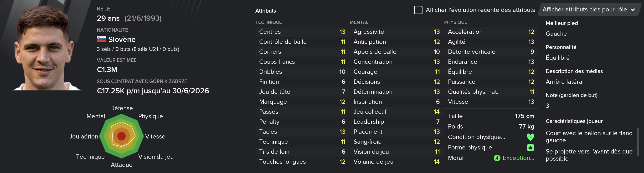Screen dimensions: 644x173
Task: Click the attribute polygon radar chart
Action: click(122, 136)
